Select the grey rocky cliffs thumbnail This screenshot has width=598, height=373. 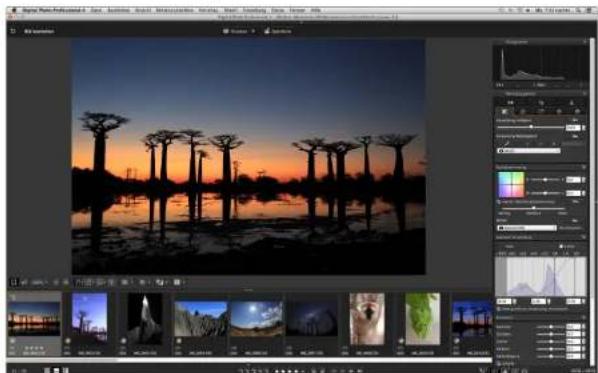(x=201, y=319)
